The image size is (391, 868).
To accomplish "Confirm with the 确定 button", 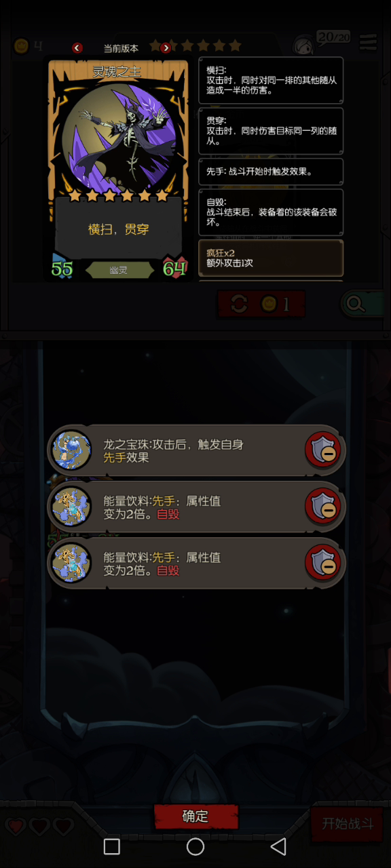I will pos(195,816).
